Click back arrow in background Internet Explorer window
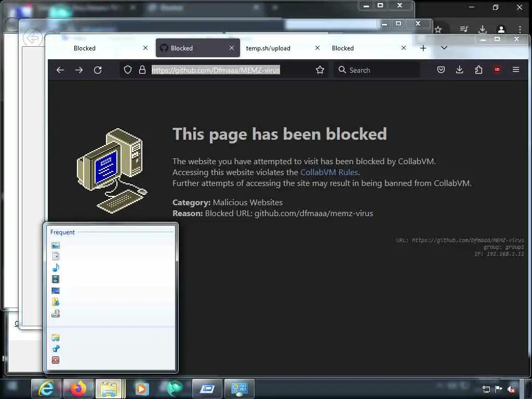Screen dimensions: 532x399 click(32, 38)
